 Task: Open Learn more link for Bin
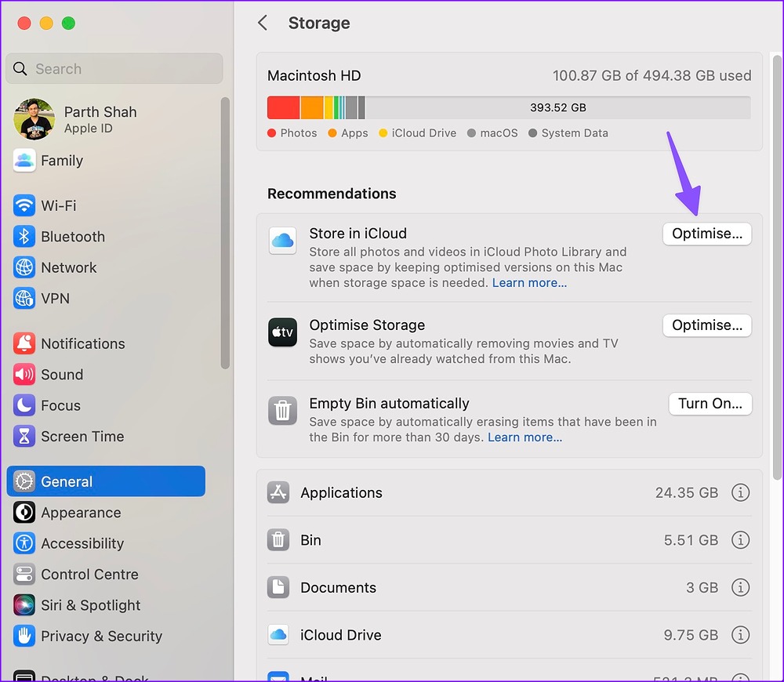(x=524, y=437)
